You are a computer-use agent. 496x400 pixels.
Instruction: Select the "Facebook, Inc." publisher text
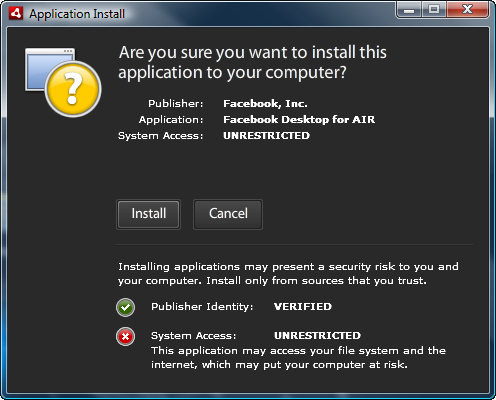[x=265, y=104]
